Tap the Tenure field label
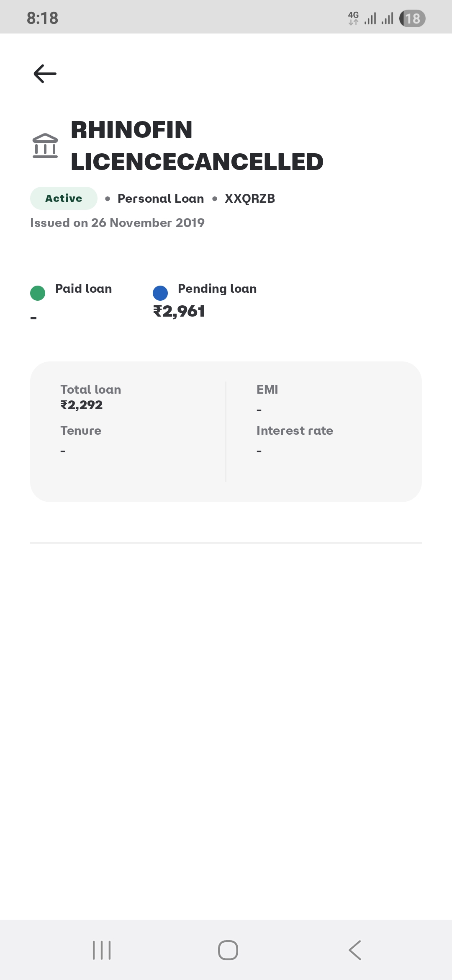Screen dimensions: 452x980 point(81,431)
